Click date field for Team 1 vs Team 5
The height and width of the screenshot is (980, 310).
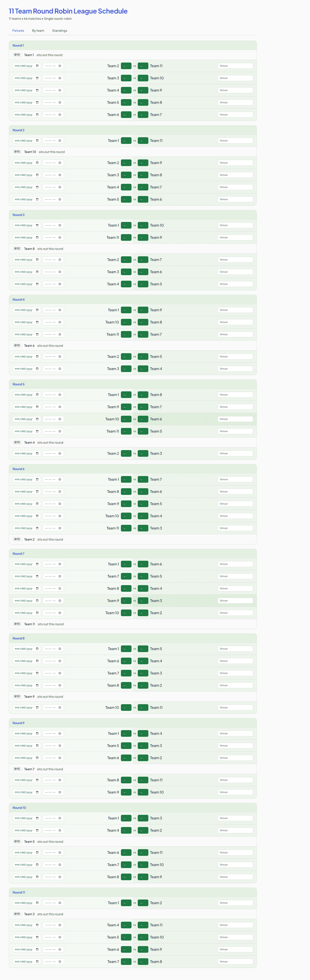[27, 649]
